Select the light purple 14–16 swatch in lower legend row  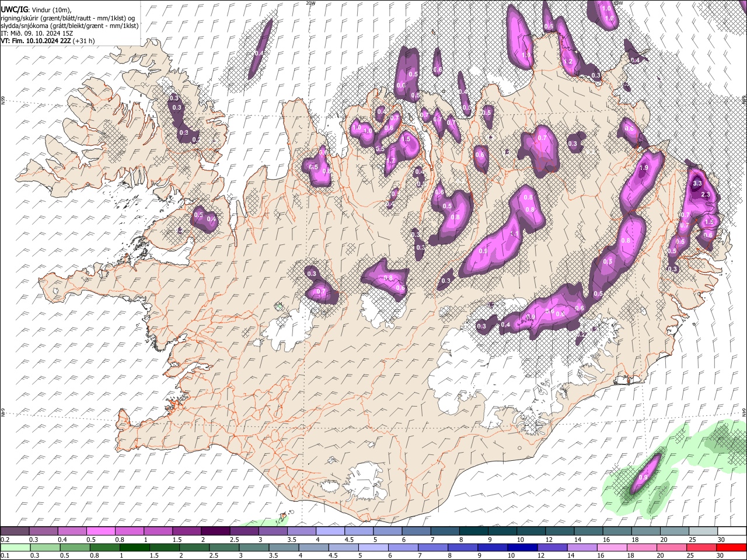[582, 547]
